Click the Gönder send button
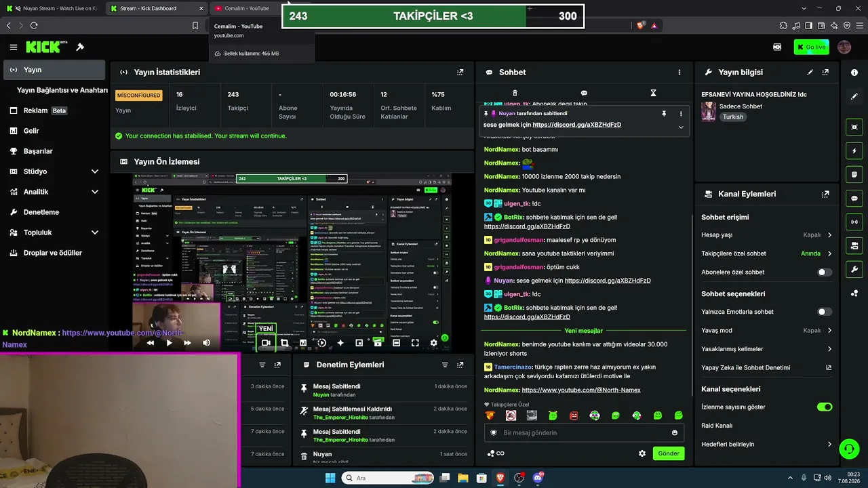Image resolution: width=868 pixels, height=488 pixels. point(669,453)
